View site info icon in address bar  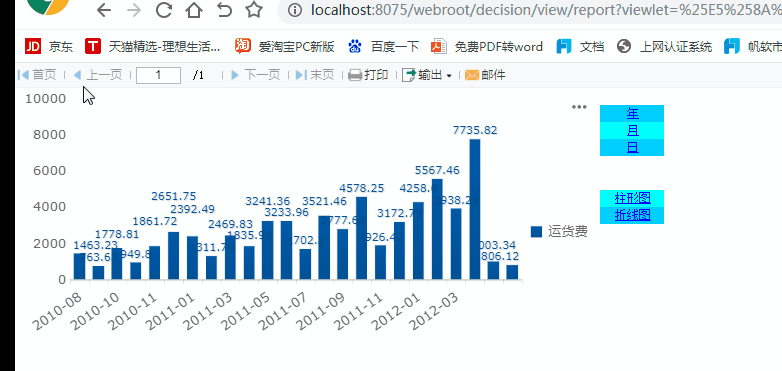pos(295,10)
